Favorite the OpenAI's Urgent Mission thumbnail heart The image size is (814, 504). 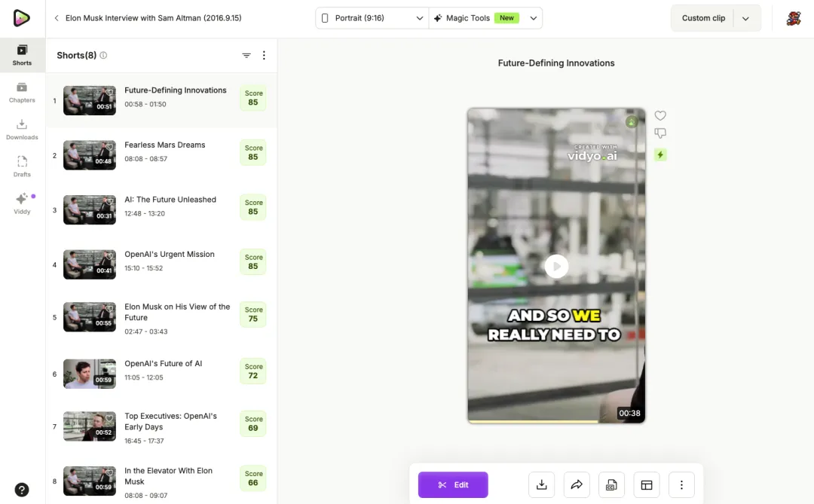tap(109, 256)
